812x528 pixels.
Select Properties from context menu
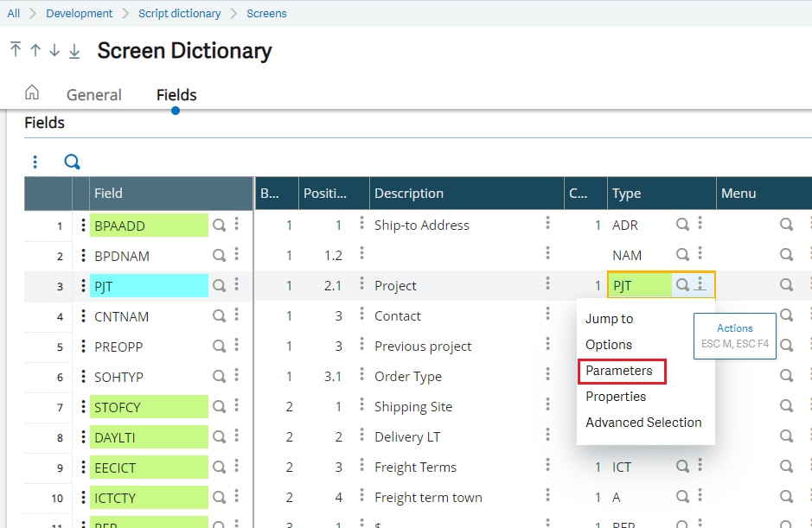(x=616, y=397)
